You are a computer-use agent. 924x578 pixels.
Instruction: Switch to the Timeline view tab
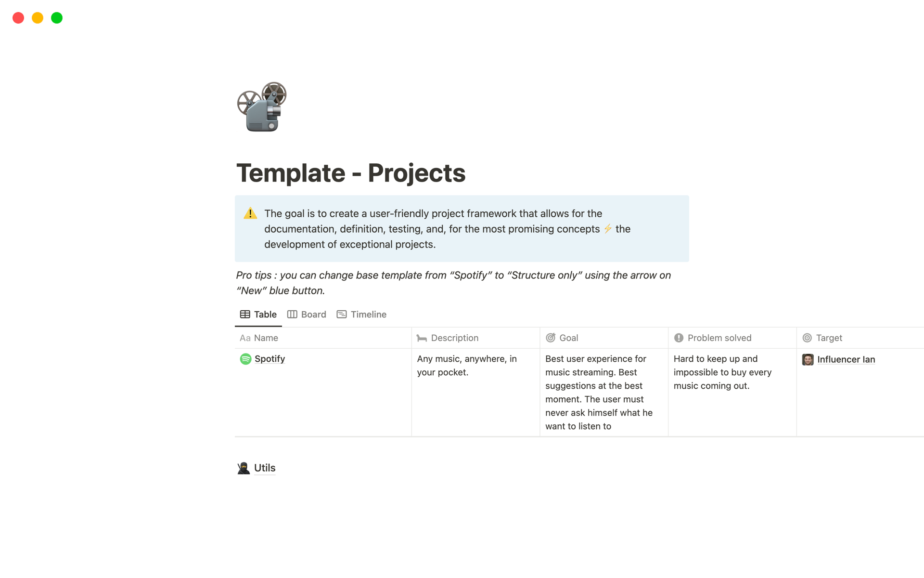tap(361, 314)
